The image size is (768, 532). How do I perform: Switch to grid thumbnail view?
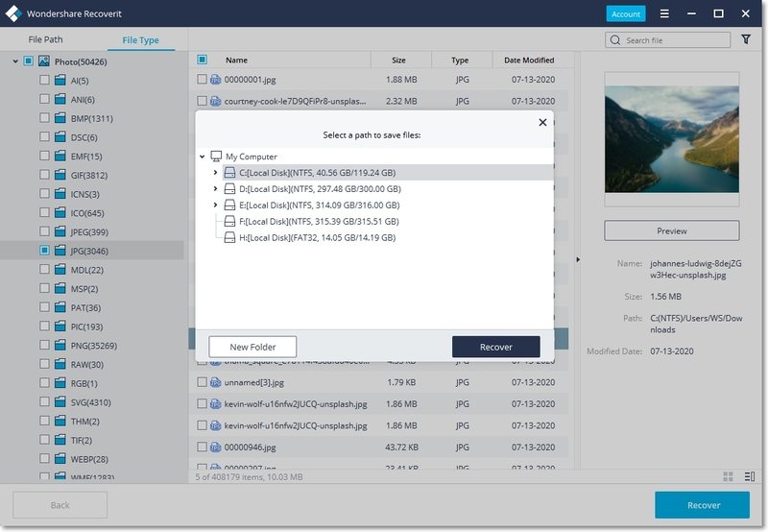click(x=727, y=476)
